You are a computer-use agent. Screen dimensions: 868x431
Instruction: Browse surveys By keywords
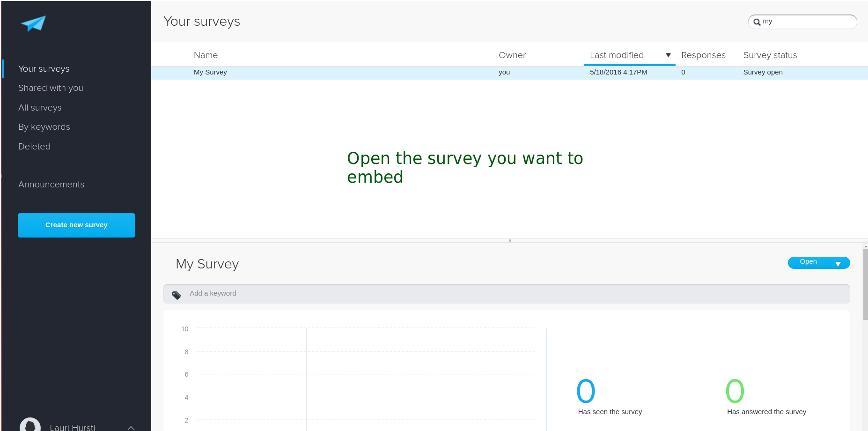pyautogui.click(x=44, y=127)
